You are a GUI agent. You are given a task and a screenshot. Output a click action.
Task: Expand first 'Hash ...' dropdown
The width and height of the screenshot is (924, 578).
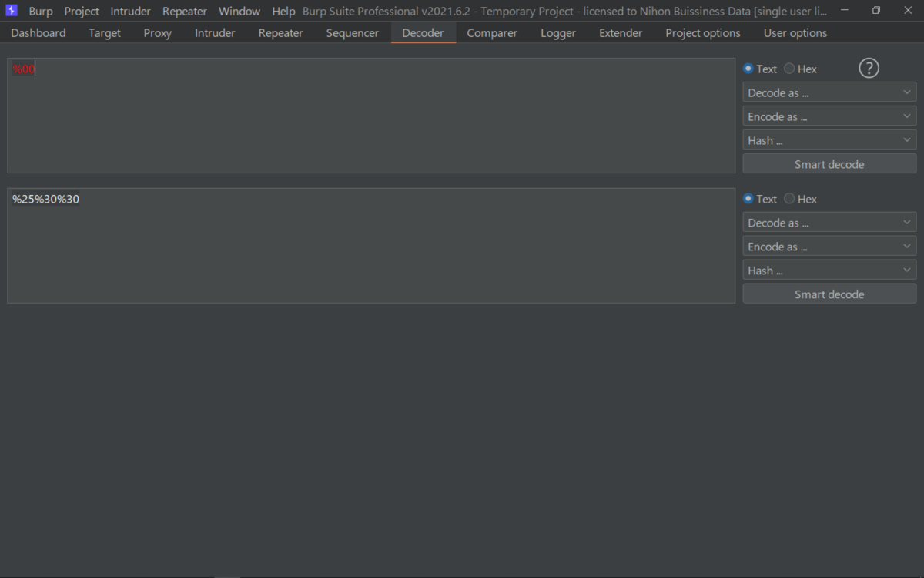829,140
